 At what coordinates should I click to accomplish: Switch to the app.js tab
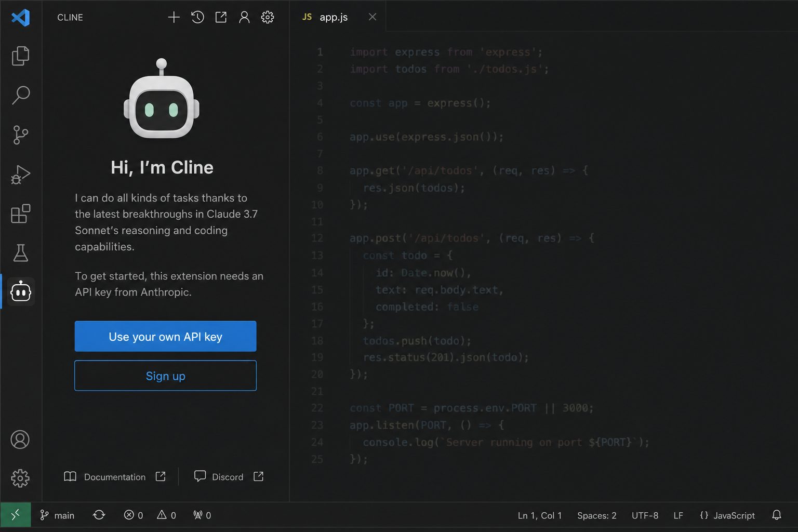[x=334, y=17]
